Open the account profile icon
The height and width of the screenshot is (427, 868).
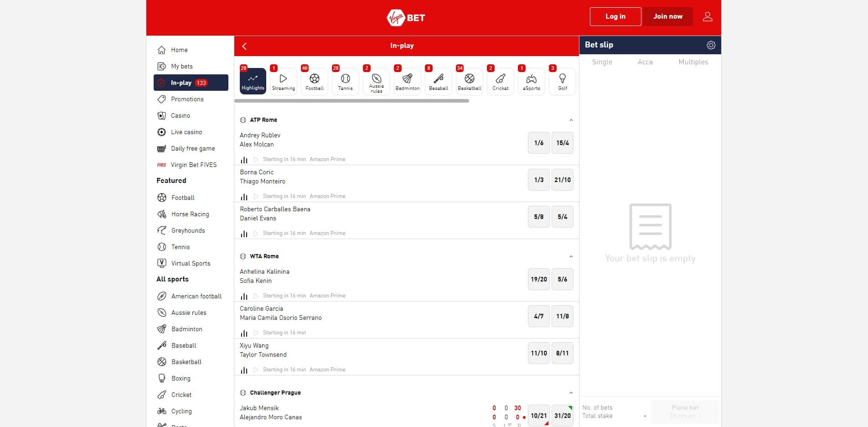pyautogui.click(x=708, y=16)
